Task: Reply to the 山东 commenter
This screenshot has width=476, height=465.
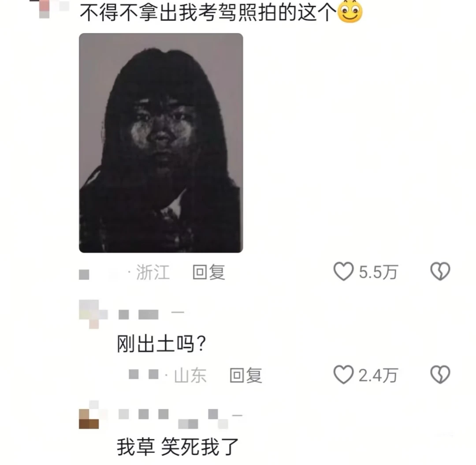Action: coord(246,376)
